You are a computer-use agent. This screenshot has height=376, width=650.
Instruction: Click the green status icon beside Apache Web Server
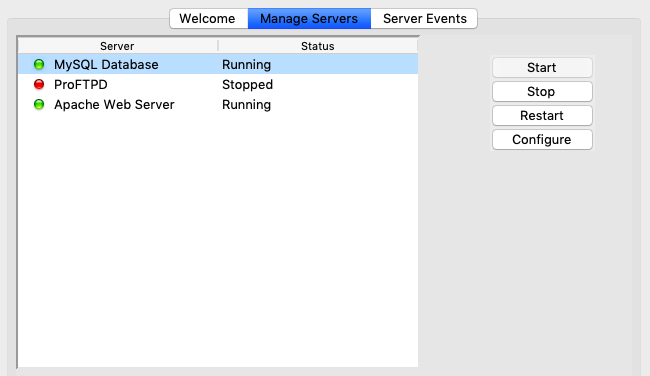click(39, 104)
